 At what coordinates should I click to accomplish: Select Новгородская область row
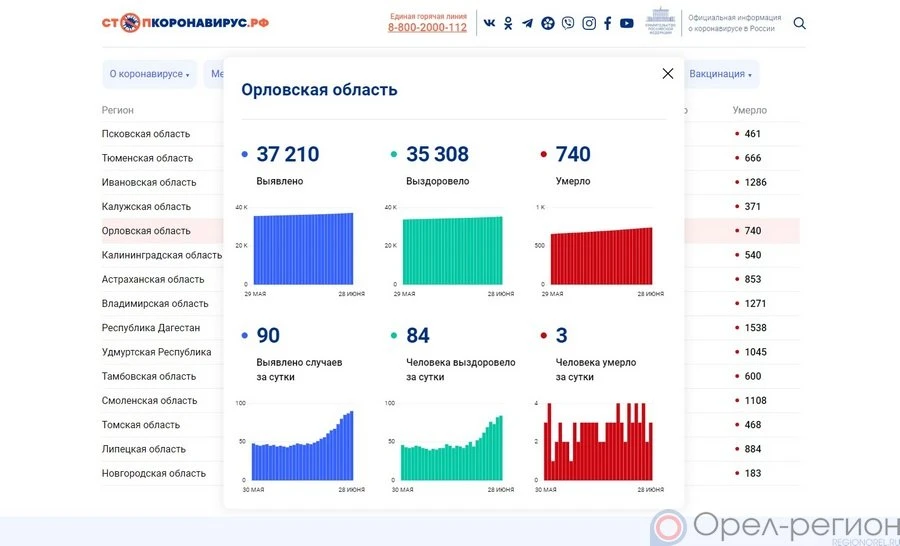[154, 474]
